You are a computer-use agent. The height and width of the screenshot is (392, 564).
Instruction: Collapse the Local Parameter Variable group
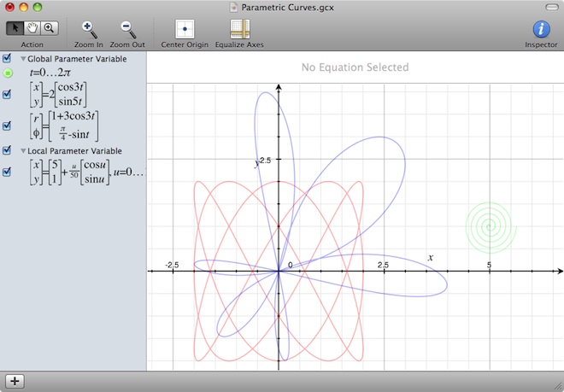coord(23,150)
